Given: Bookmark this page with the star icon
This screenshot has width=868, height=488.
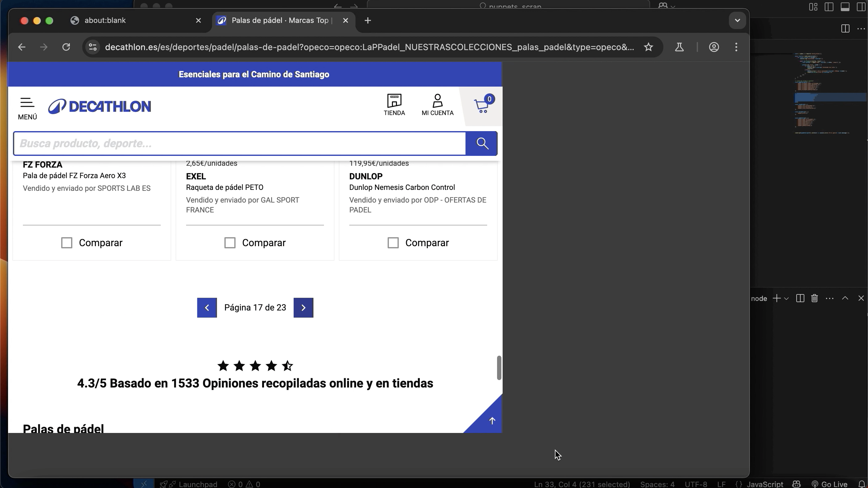Looking at the screenshot, I should (648, 47).
